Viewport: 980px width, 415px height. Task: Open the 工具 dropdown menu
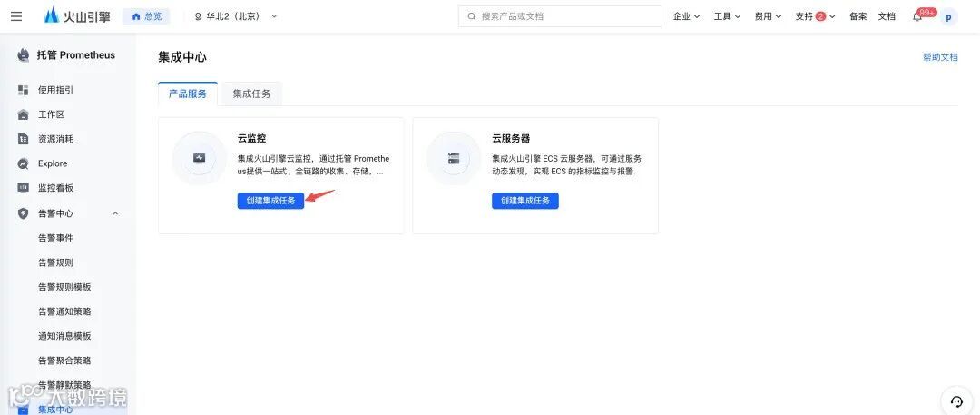point(728,16)
